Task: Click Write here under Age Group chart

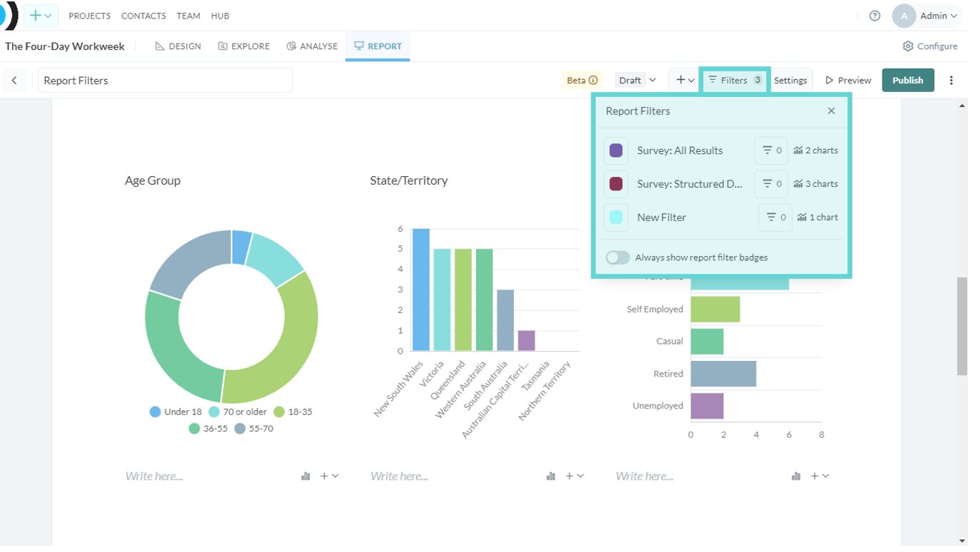Action: point(154,476)
